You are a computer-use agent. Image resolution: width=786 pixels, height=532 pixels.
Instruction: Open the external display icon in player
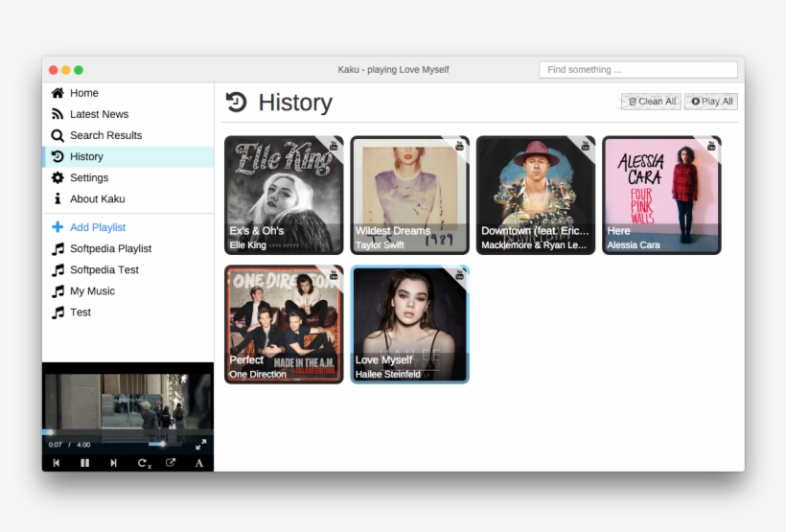click(x=171, y=462)
